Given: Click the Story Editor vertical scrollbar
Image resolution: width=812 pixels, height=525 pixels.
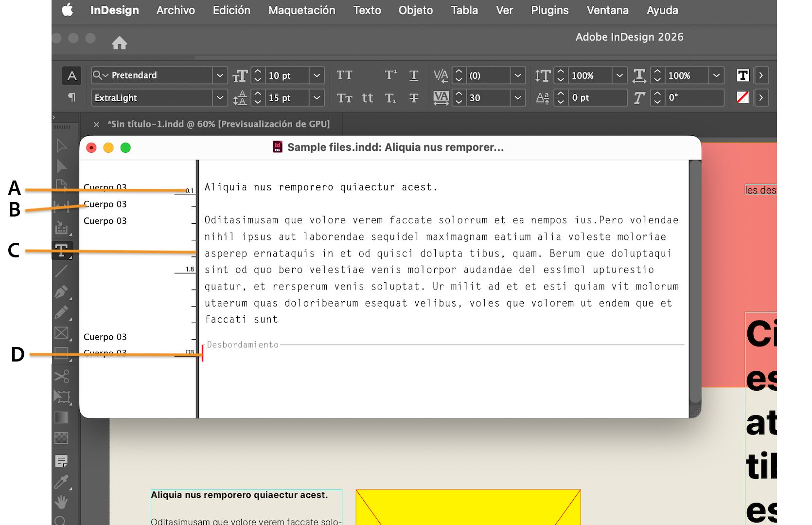Looking at the screenshot, I should click(x=695, y=282).
